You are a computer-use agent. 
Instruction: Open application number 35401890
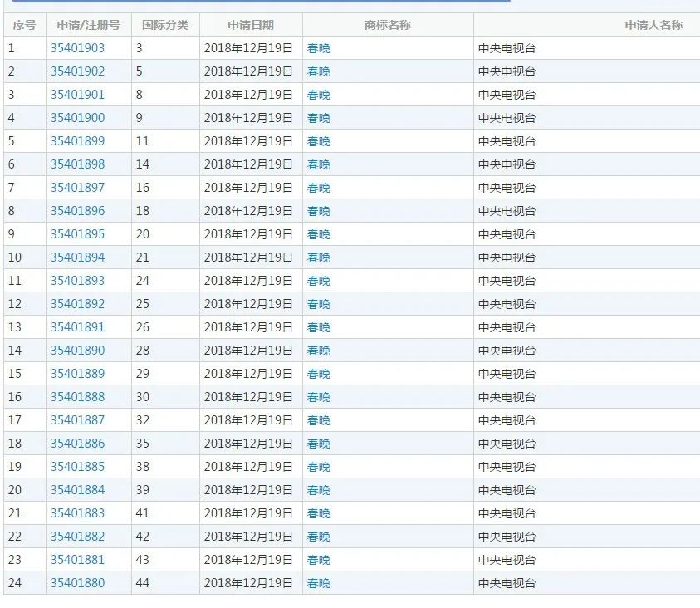coord(77,350)
